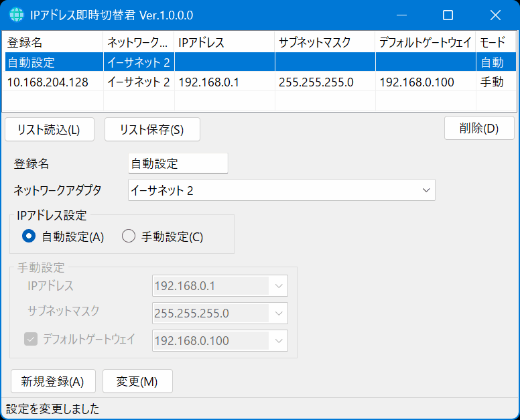Click the 自動 mode cell in selected row
The image size is (520, 420).
(x=496, y=62)
